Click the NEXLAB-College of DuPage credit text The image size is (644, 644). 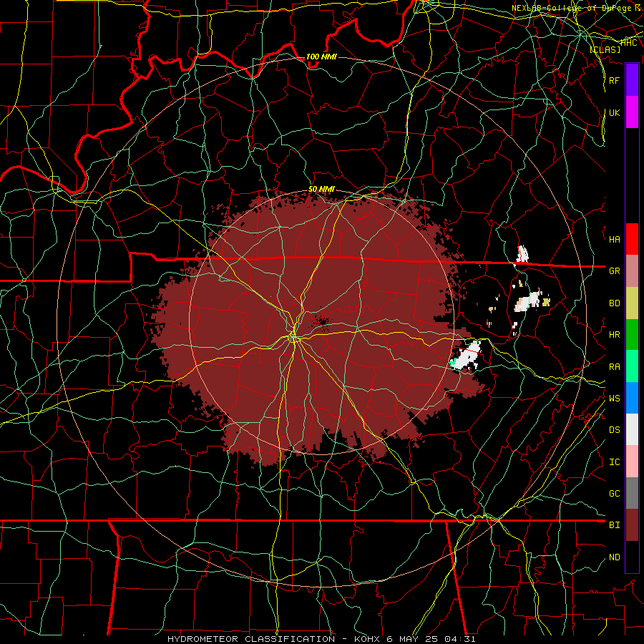576,8
